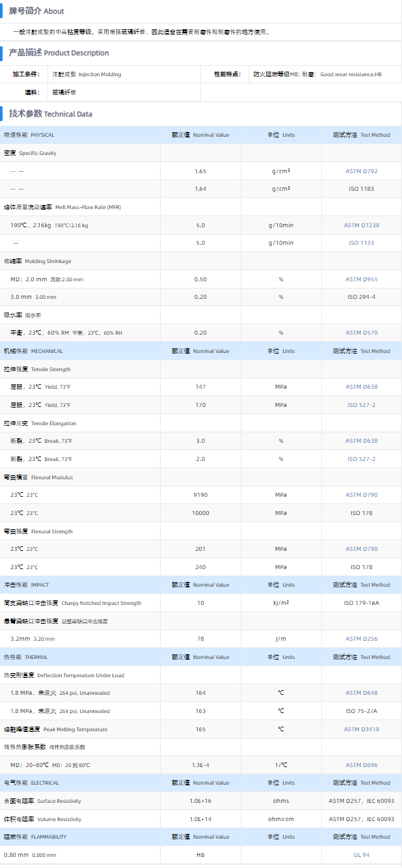Select the MECHANICAL properties header row
This screenshot has width=402, height=868.
tap(34, 351)
